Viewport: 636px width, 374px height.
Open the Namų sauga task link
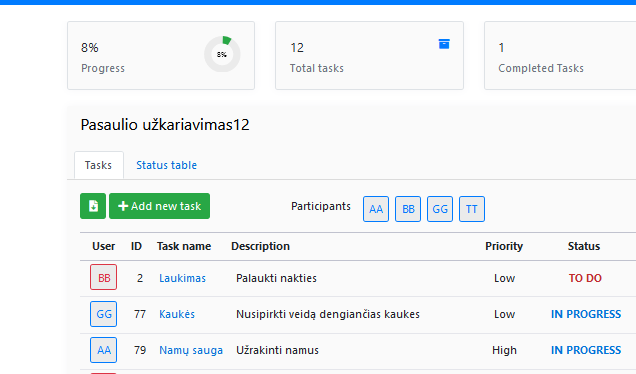click(191, 350)
